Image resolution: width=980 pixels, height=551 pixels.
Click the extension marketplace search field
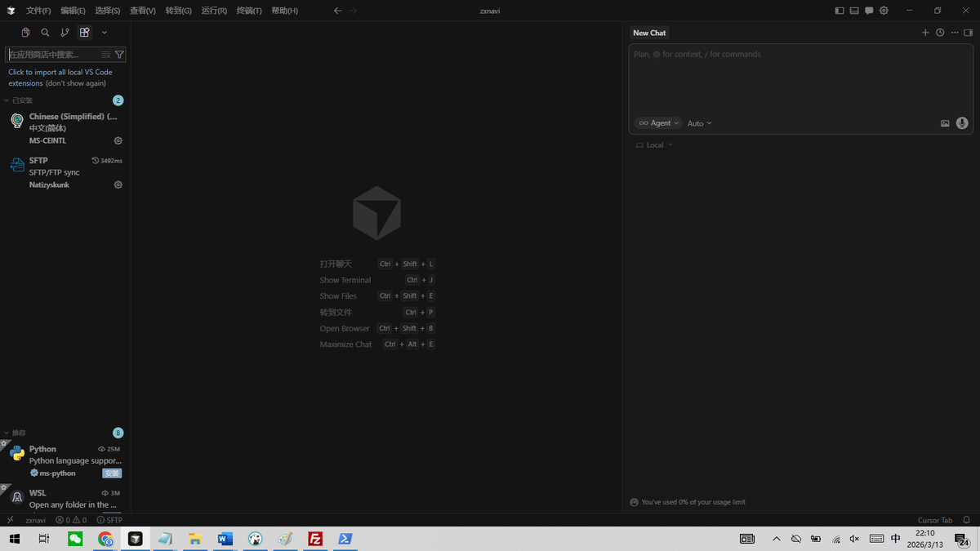click(53, 55)
